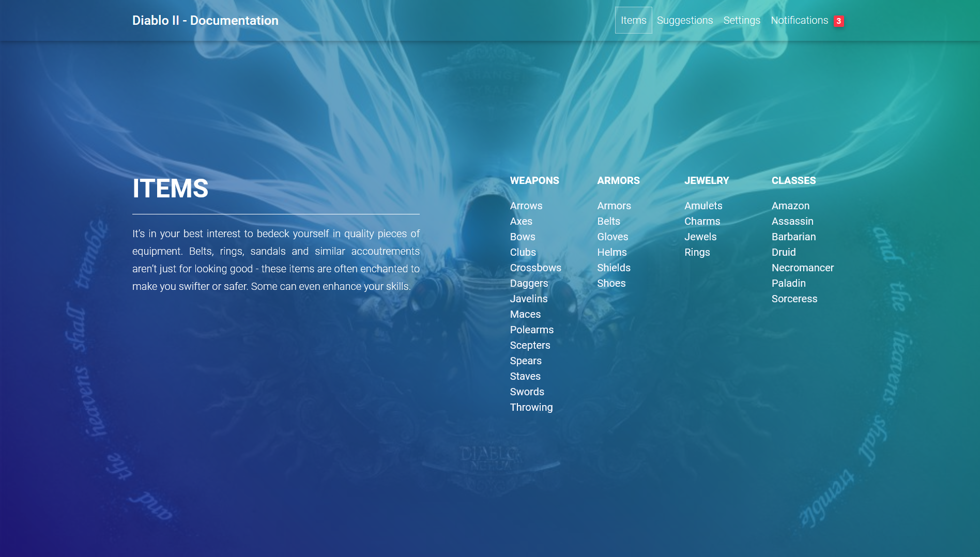The width and height of the screenshot is (980, 557).
Task: Select Javelins from the weapons list
Action: point(529,299)
